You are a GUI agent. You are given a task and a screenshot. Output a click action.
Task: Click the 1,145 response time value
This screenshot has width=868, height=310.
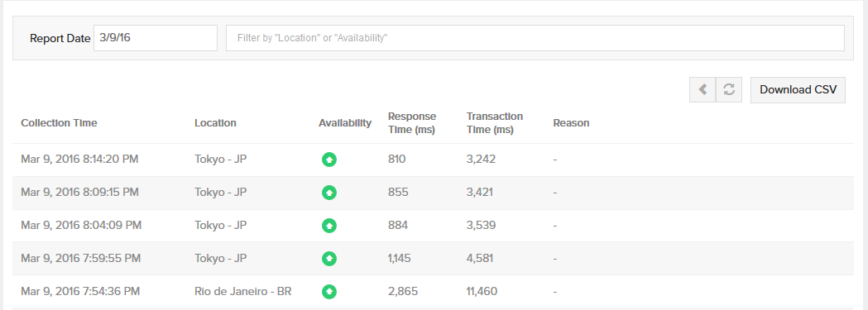[400, 258]
